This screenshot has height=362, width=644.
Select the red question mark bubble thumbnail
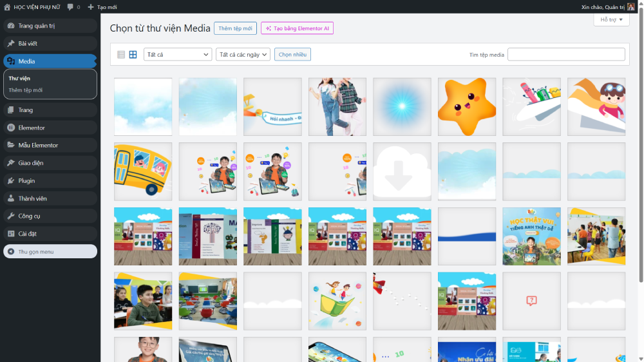[x=531, y=301]
